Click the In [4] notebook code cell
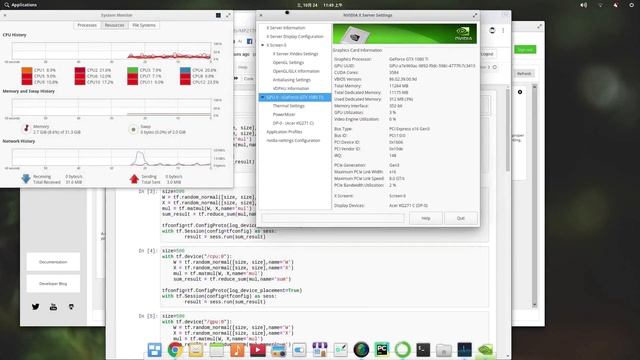640x360 pixels. [324, 276]
